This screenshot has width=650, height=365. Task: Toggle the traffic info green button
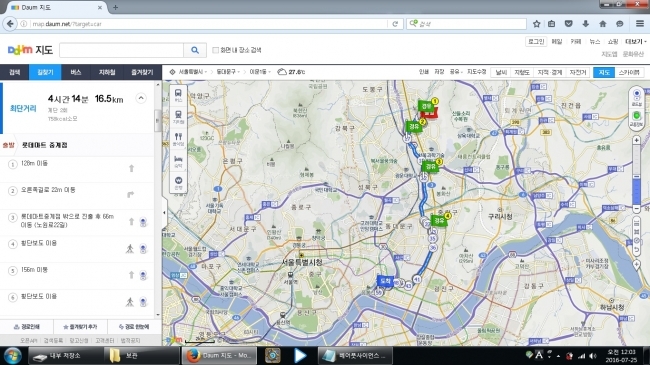click(636, 118)
